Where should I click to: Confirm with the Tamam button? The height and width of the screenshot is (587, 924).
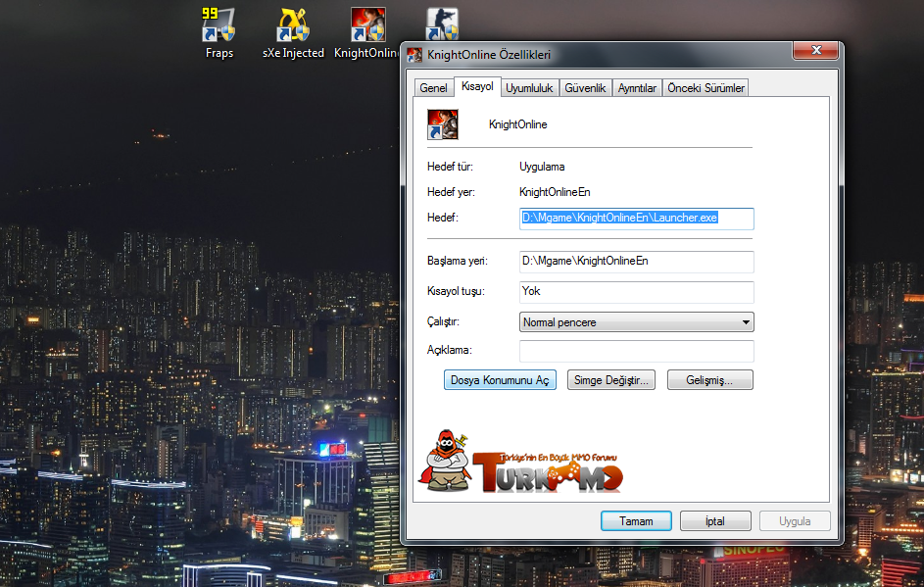click(x=636, y=521)
